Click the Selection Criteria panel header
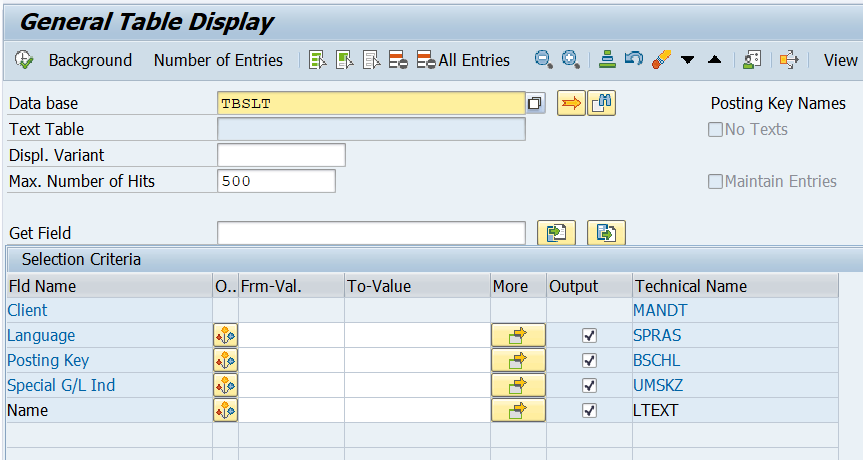The width and height of the screenshot is (863, 460). point(435,259)
